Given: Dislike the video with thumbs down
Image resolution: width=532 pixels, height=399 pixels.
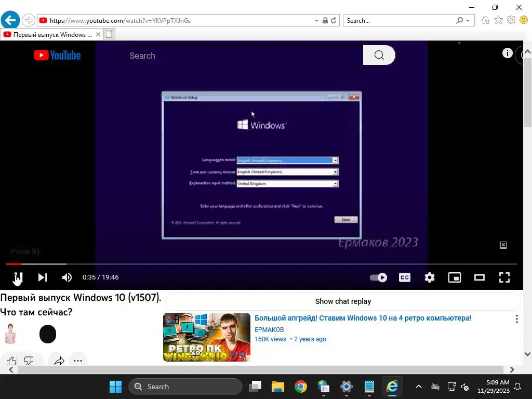Looking at the screenshot, I should (29, 361).
